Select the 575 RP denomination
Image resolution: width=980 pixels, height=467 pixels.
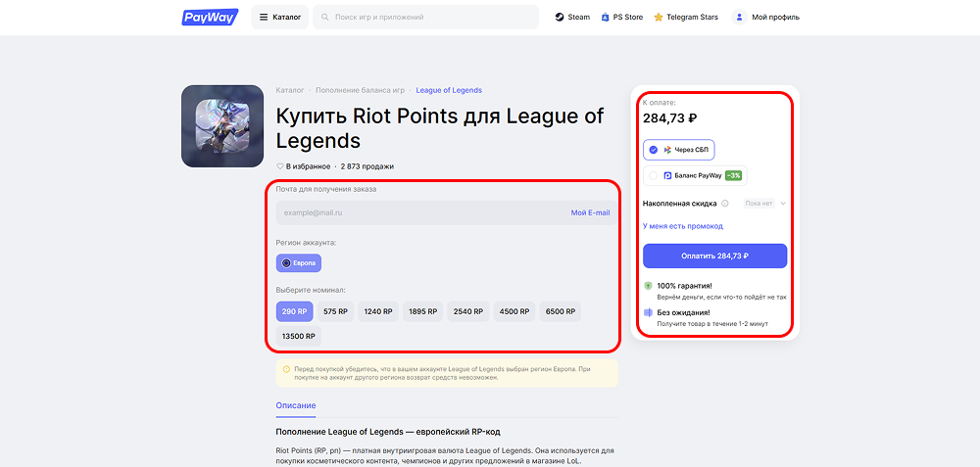pos(335,311)
